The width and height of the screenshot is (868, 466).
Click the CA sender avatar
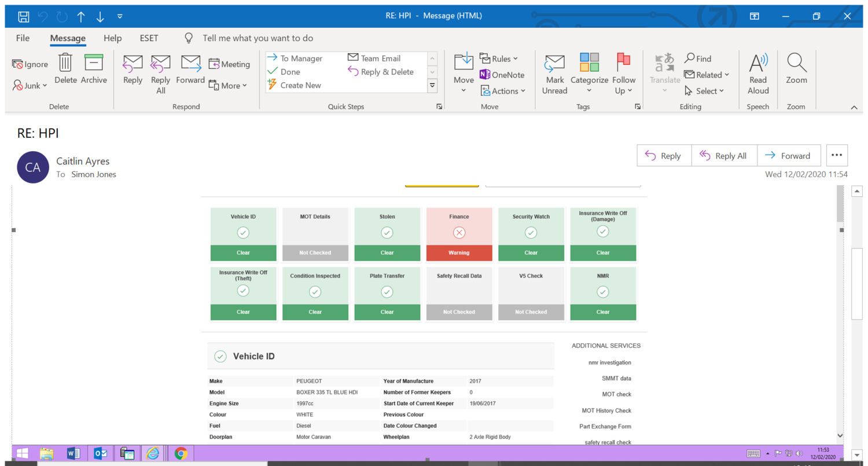33,167
